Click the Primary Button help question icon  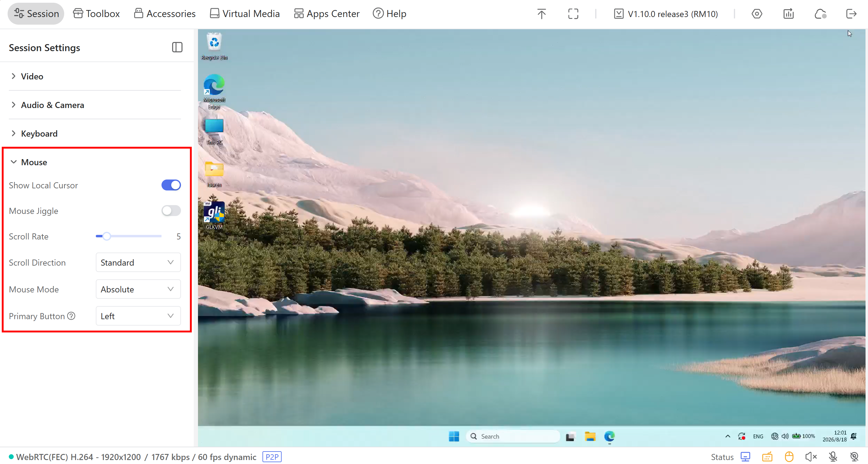click(71, 316)
